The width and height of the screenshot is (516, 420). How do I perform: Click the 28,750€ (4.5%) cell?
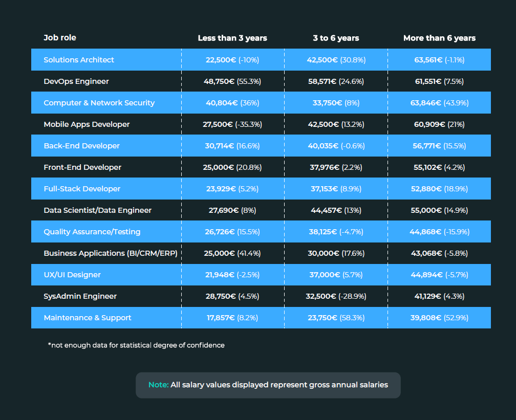232,296
